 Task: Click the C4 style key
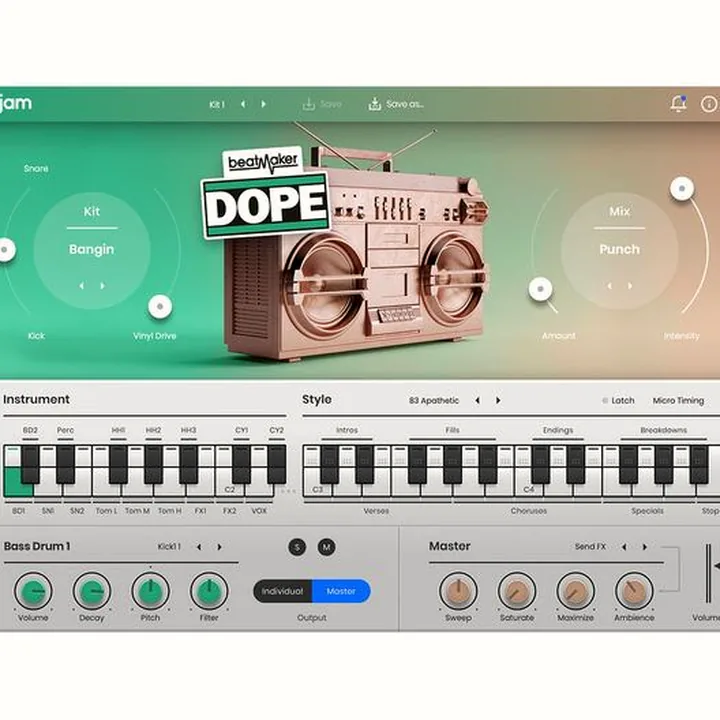[x=529, y=487]
